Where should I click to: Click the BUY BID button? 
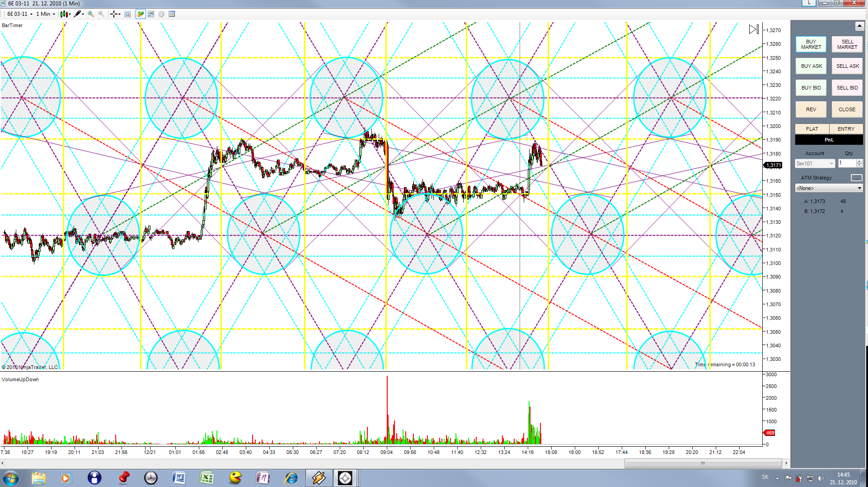tap(811, 88)
